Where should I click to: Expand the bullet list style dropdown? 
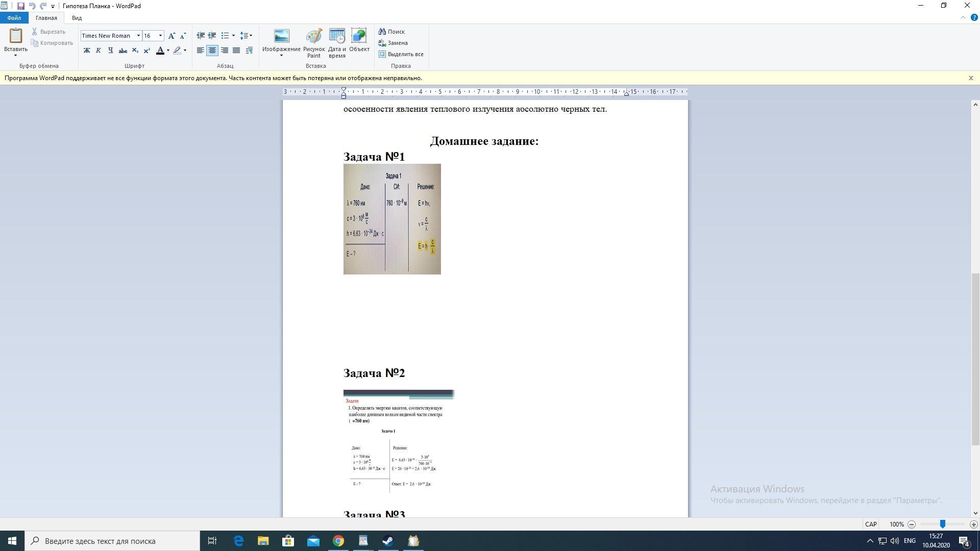pos(233,36)
